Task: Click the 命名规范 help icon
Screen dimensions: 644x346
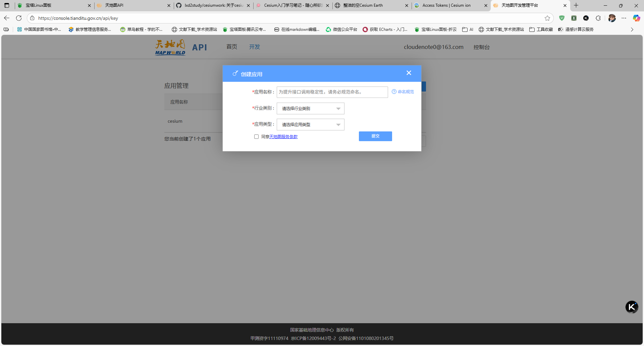Action: click(x=394, y=92)
